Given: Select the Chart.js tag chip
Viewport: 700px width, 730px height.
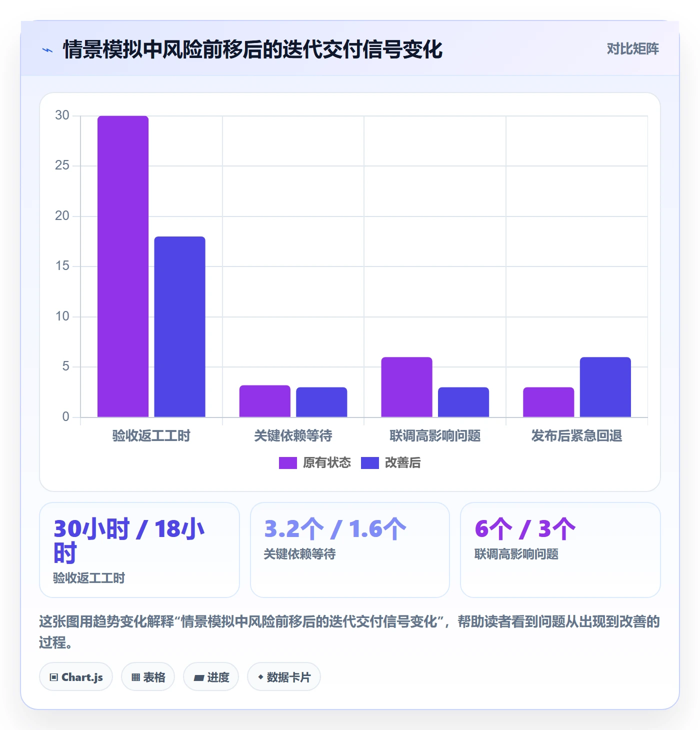Looking at the screenshot, I should coord(76,677).
